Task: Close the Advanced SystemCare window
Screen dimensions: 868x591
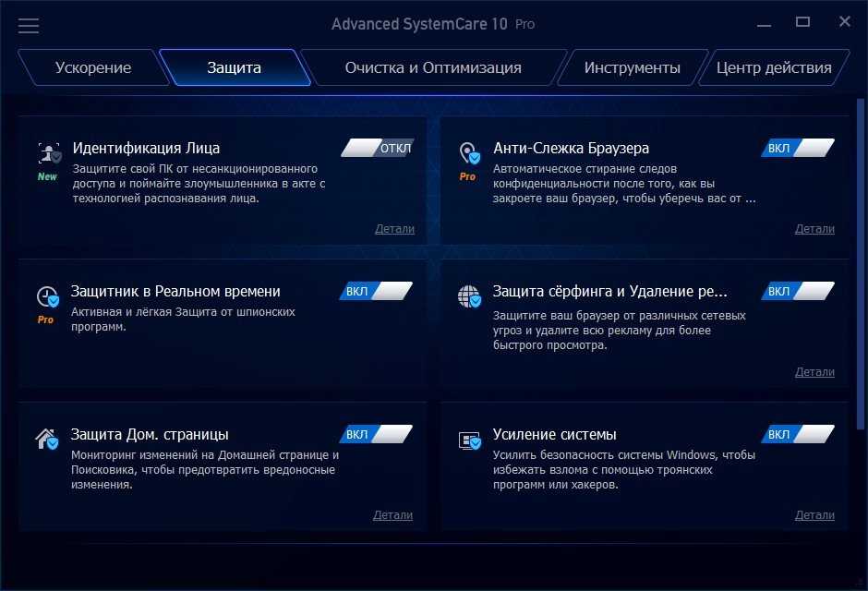Action: click(845, 21)
